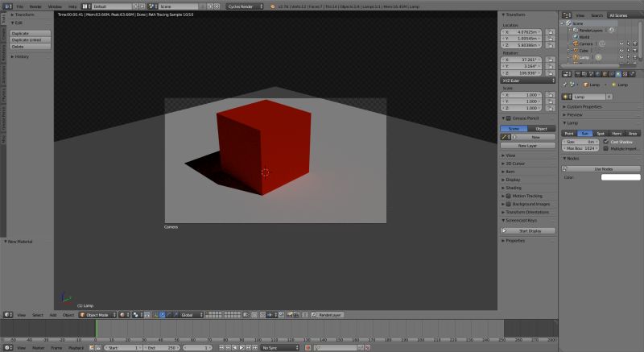Toggle the Cast Shadow checkbox
Screen dimensions: 644x352
tap(606, 142)
